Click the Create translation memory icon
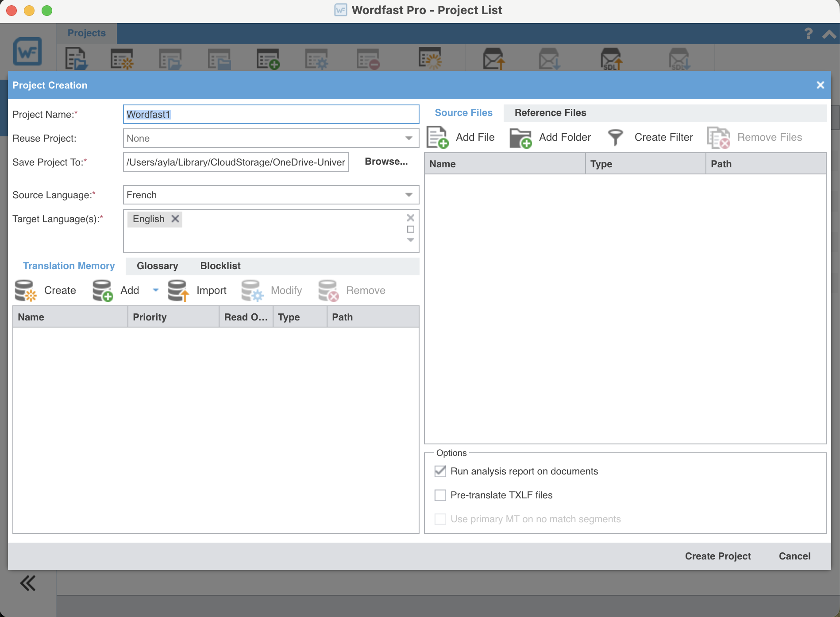 [26, 290]
